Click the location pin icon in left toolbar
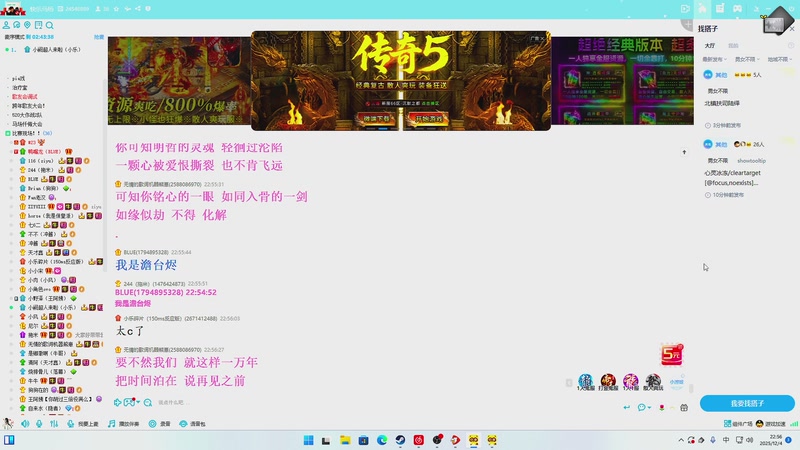This screenshot has width=800, height=450. point(28,24)
